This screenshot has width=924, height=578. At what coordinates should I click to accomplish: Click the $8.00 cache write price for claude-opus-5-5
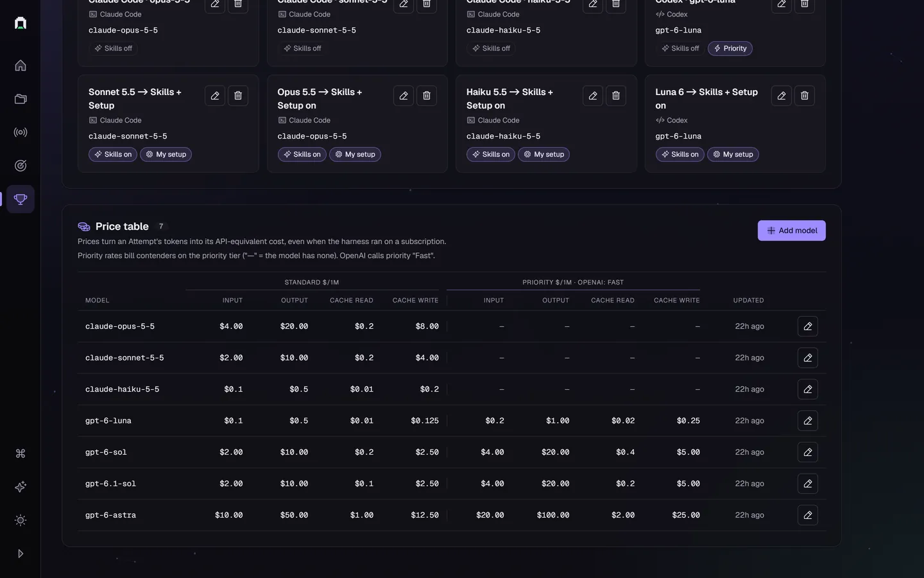point(427,326)
